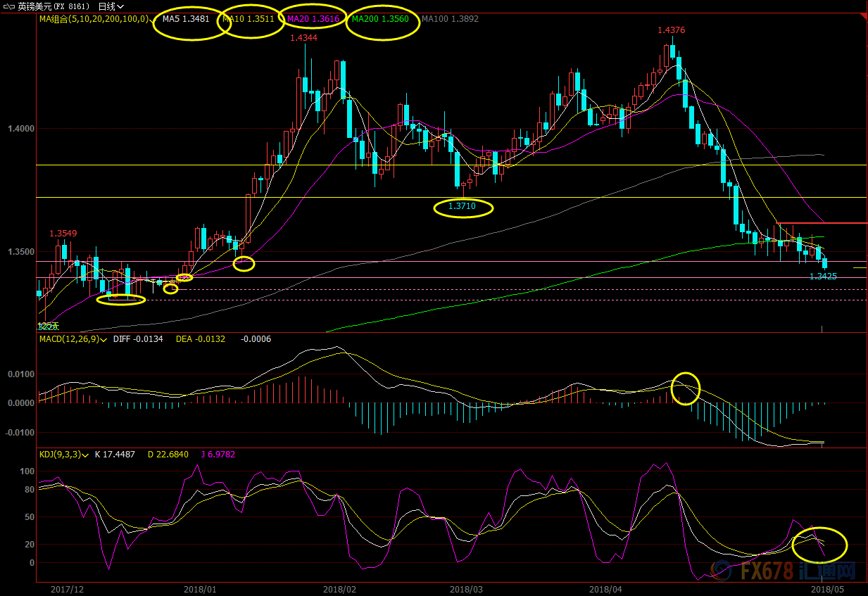Click the red corner triangle at top right

pyautogui.click(x=863, y=16)
